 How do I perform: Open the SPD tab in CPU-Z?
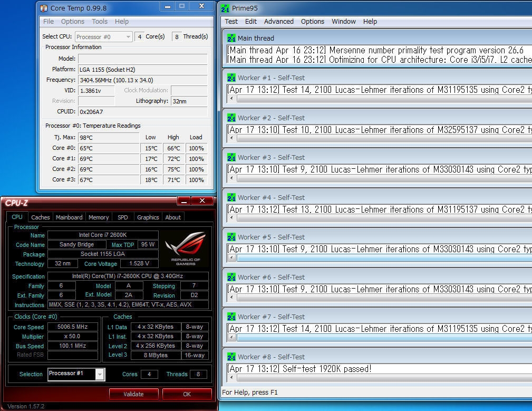pyautogui.click(x=122, y=217)
